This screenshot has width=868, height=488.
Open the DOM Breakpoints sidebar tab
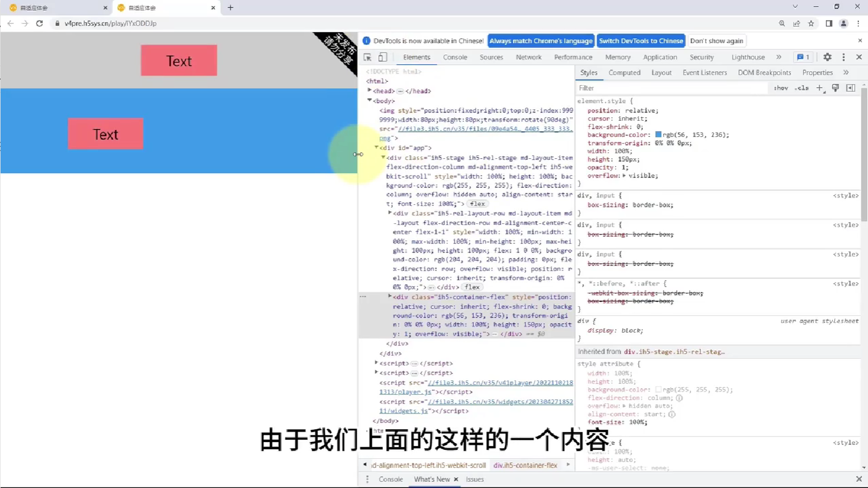point(764,72)
